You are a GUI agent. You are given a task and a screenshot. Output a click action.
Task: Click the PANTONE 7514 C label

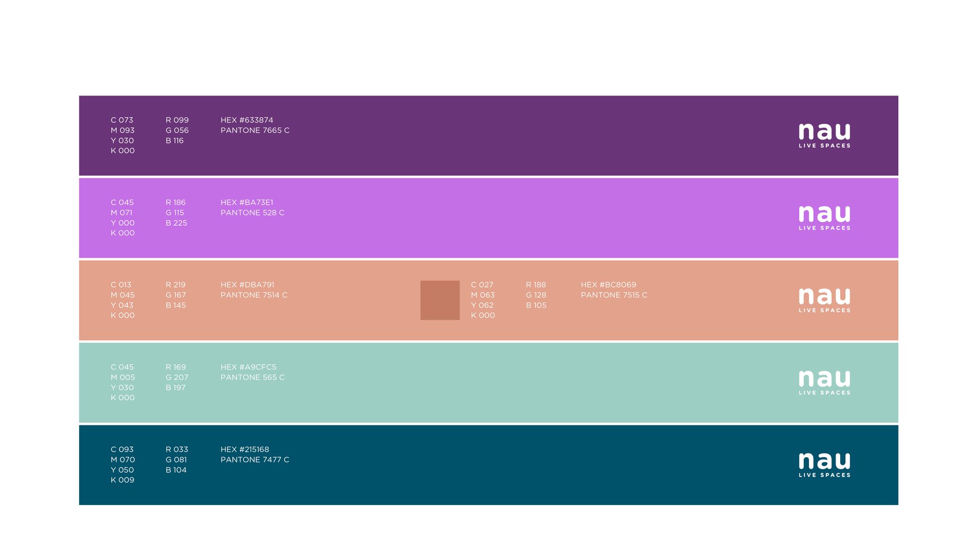[254, 295]
